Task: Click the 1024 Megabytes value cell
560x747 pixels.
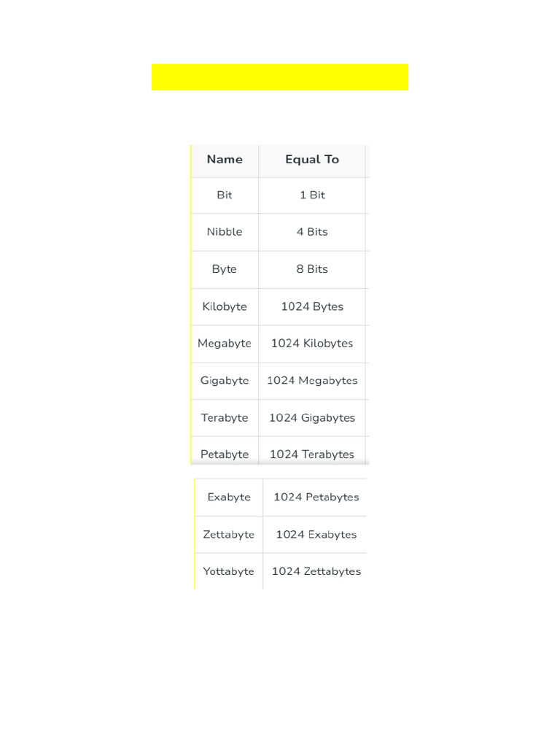Action: pyautogui.click(x=312, y=381)
